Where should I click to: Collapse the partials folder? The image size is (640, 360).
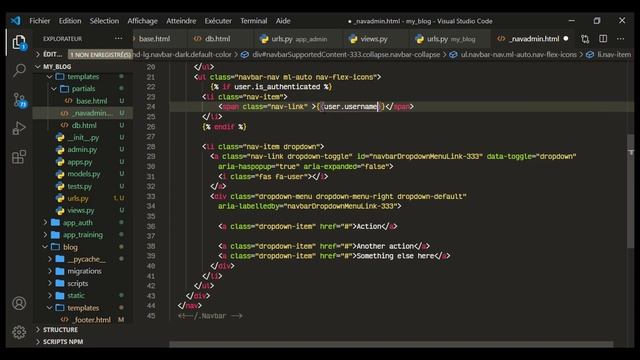coord(53,89)
